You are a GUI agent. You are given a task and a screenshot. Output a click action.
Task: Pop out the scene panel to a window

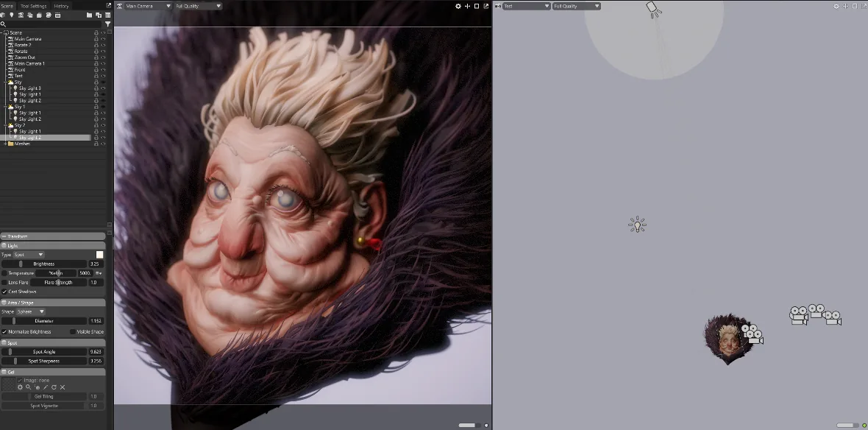point(109,6)
